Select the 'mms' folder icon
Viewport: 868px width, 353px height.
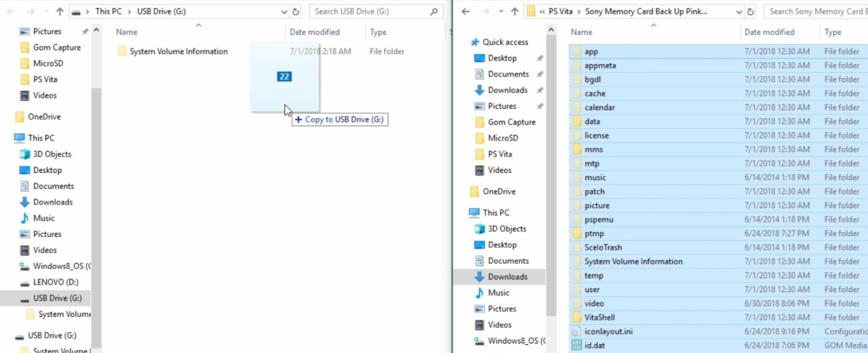[x=577, y=149]
